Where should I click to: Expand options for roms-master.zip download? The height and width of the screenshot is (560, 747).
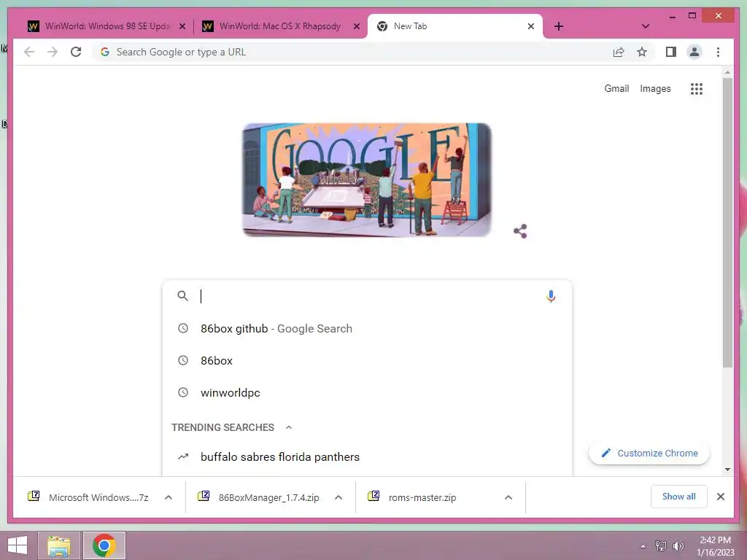pyautogui.click(x=508, y=497)
